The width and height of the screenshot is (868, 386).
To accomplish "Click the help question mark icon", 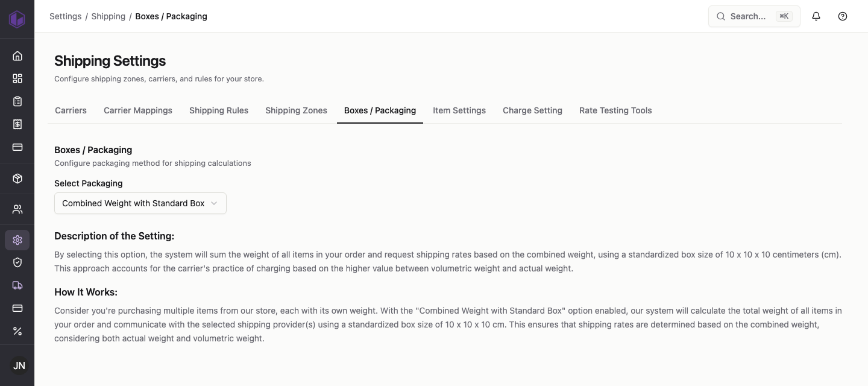I will coord(843,16).
